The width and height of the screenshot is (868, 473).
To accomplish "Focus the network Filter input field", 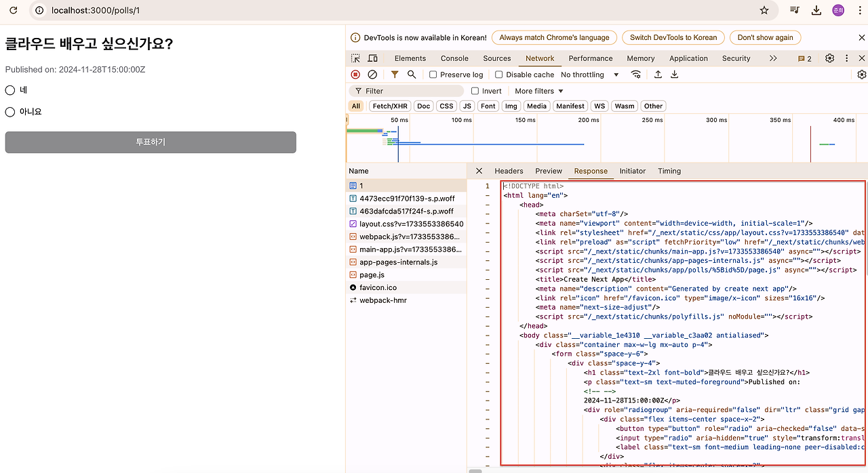I will coord(406,91).
